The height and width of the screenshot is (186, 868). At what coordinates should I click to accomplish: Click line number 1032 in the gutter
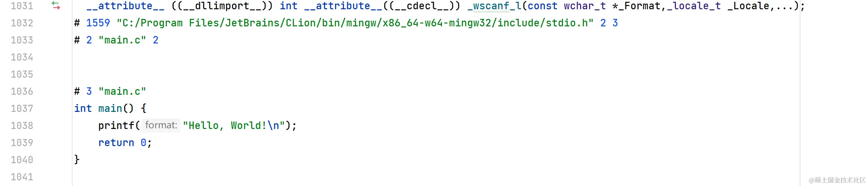coord(22,23)
